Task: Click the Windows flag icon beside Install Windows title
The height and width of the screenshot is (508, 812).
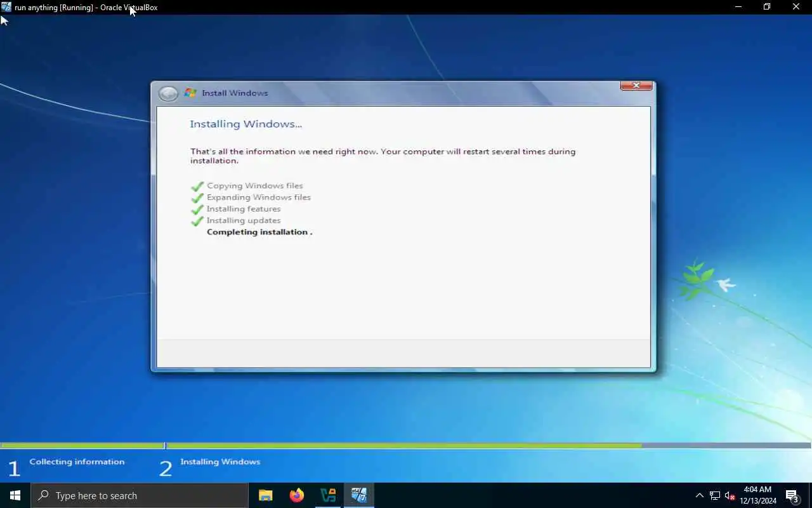Action: click(x=190, y=93)
